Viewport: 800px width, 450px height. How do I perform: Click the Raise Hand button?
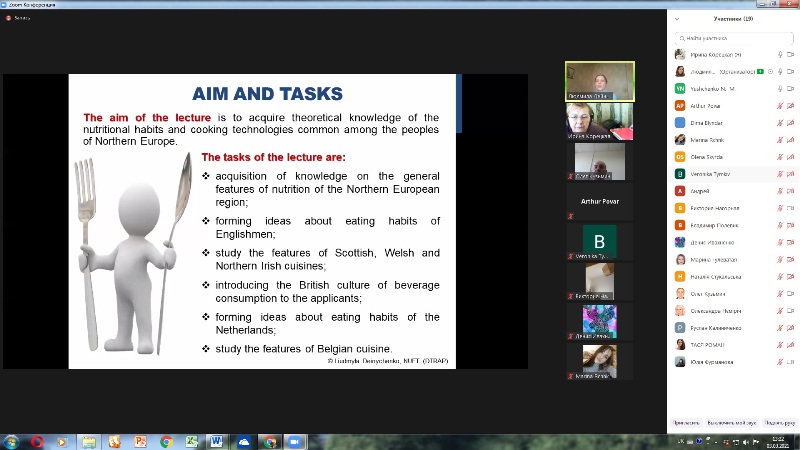pos(780,423)
